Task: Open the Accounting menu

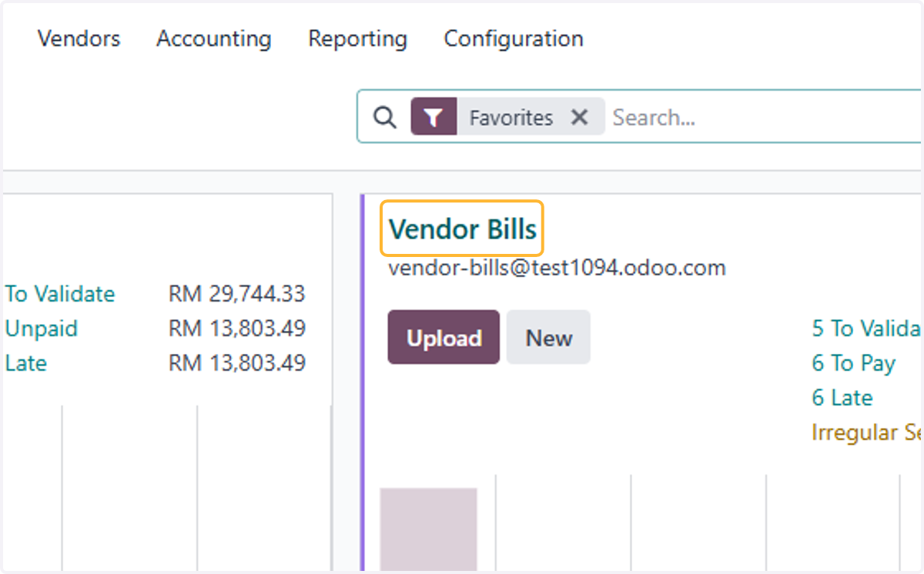Action: pyautogui.click(x=214, y=38)
